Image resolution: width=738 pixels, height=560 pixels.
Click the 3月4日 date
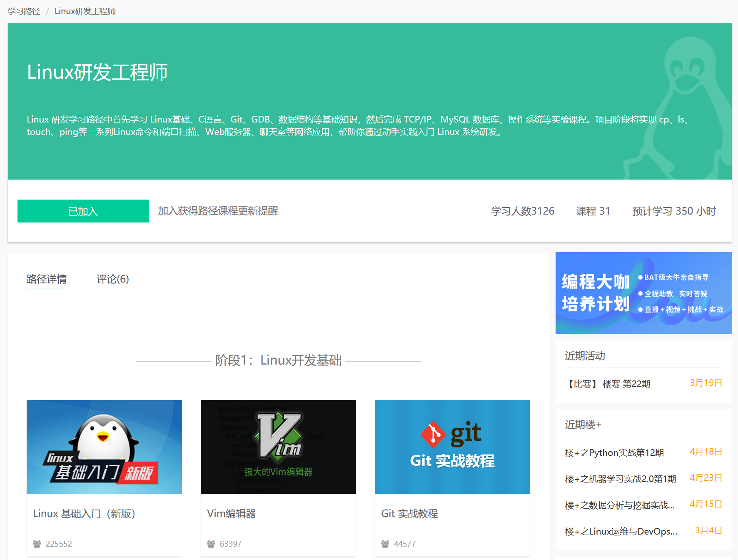[x=708, y=530]
